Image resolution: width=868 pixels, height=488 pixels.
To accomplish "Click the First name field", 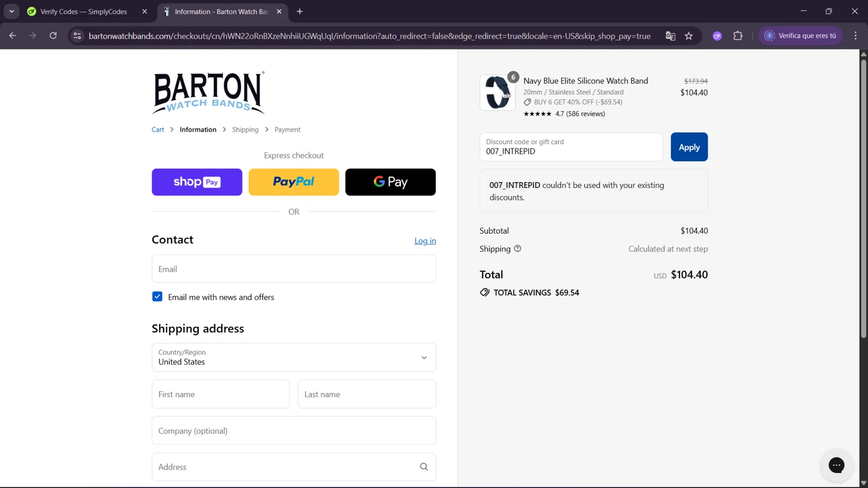I will [x=220, y=394].
